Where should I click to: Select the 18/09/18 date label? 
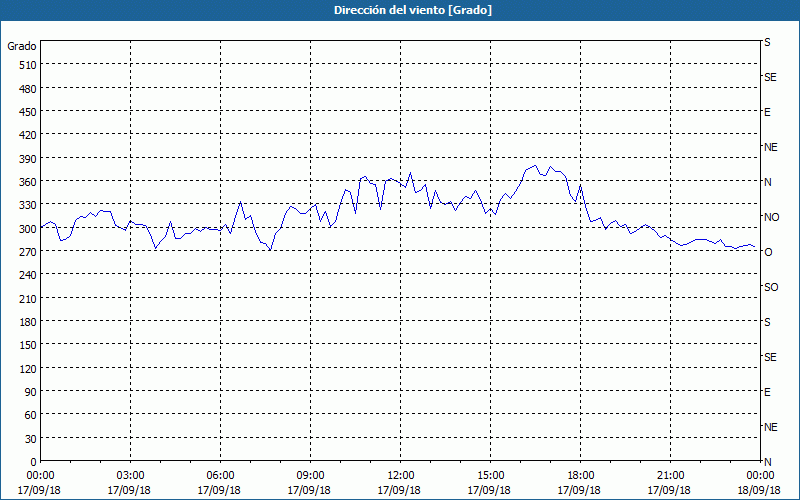point(759,490)
